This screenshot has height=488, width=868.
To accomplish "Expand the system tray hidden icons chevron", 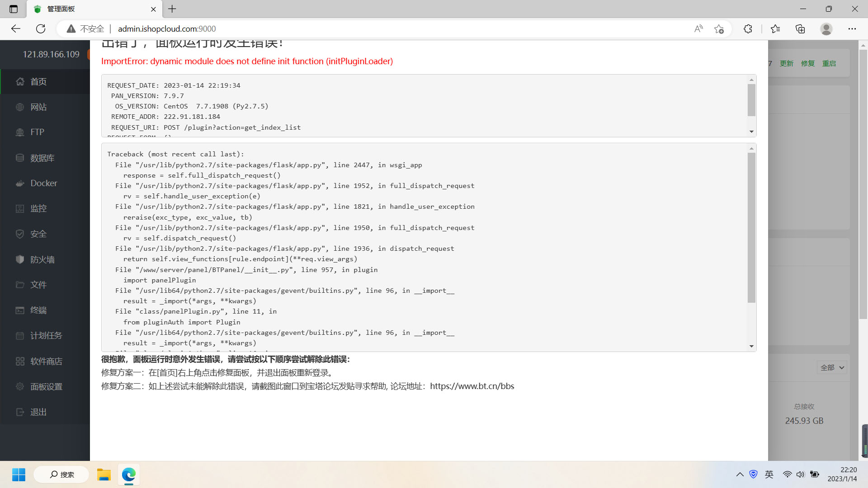I will [x=740, y=474].
